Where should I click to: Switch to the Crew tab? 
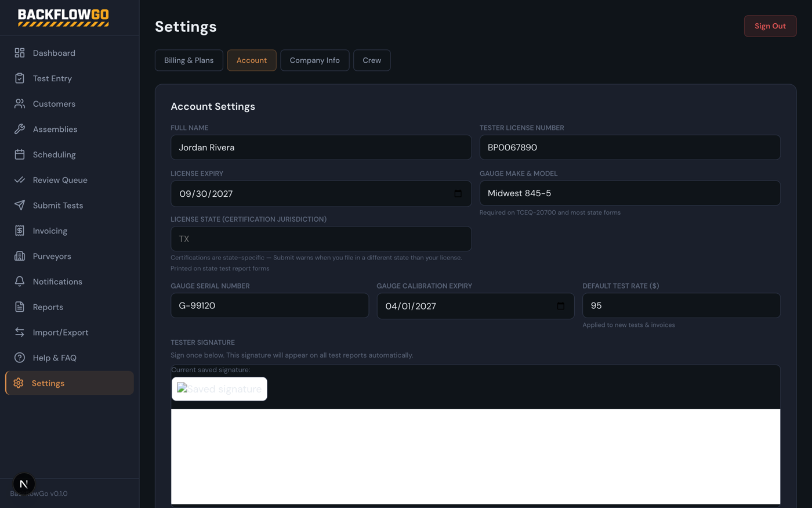coord(372,60)
